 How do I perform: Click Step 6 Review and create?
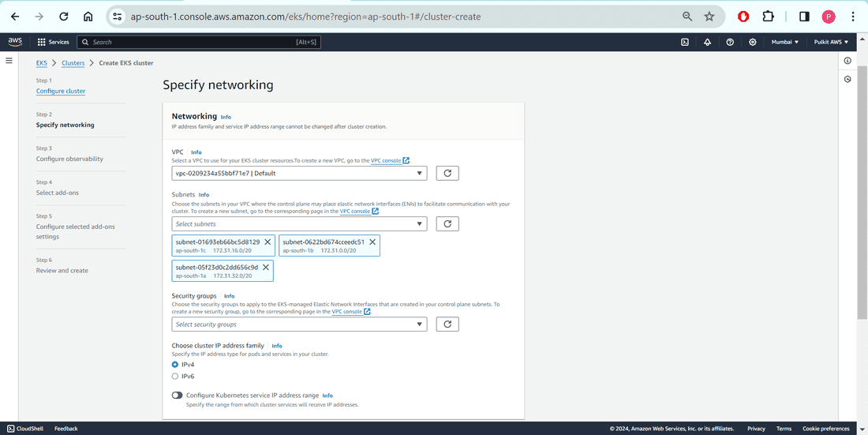62,271
